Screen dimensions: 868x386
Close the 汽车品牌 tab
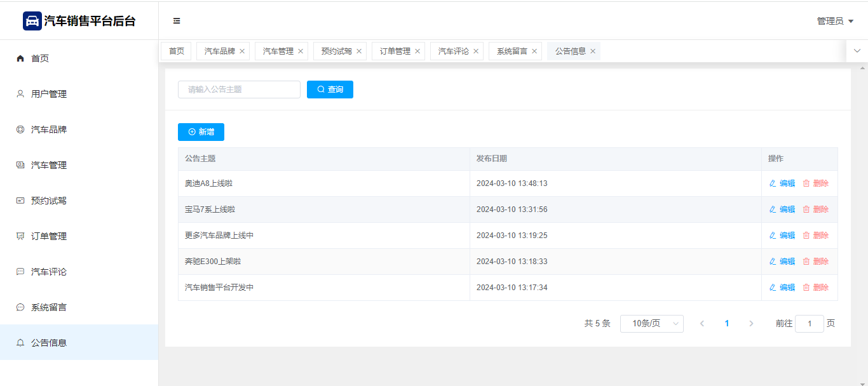[x=242, y=51]
